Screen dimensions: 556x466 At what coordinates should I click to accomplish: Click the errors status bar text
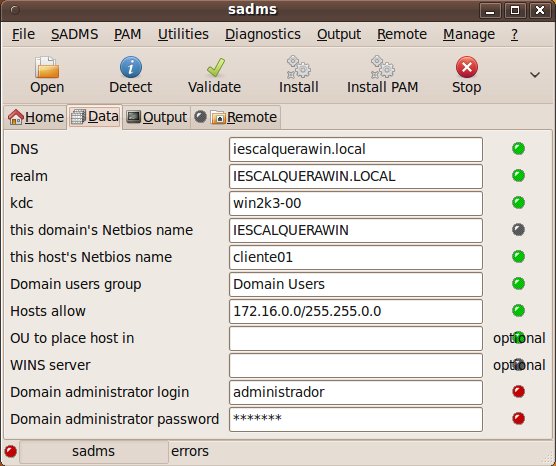pyautogui.click(x=190, y=451)
